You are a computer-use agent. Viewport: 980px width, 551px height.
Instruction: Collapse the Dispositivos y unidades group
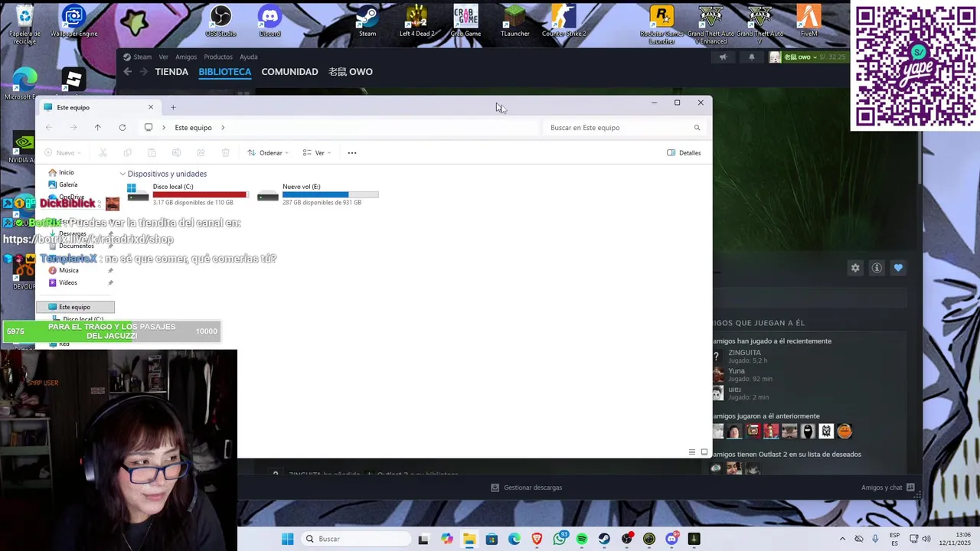click(122, 174)
